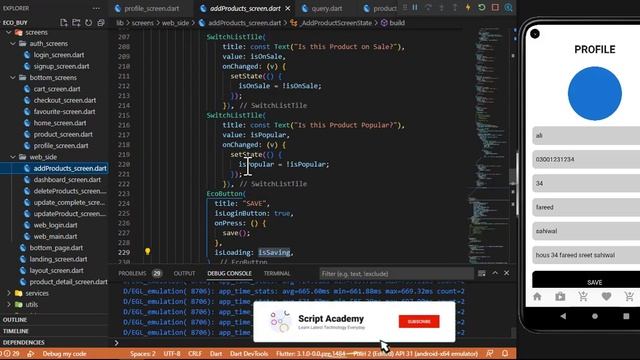Click the panel filter options icon
The image size is (640, 360).
tap(482, 273)
